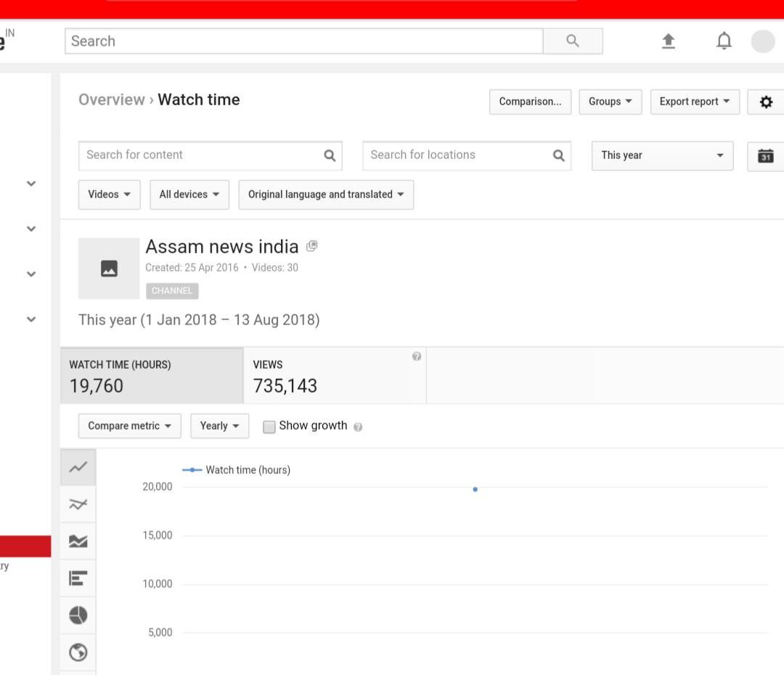The image size is (784, 675).
Task: Click the CHANNEL label badge
Action: (x=172, y=291)
